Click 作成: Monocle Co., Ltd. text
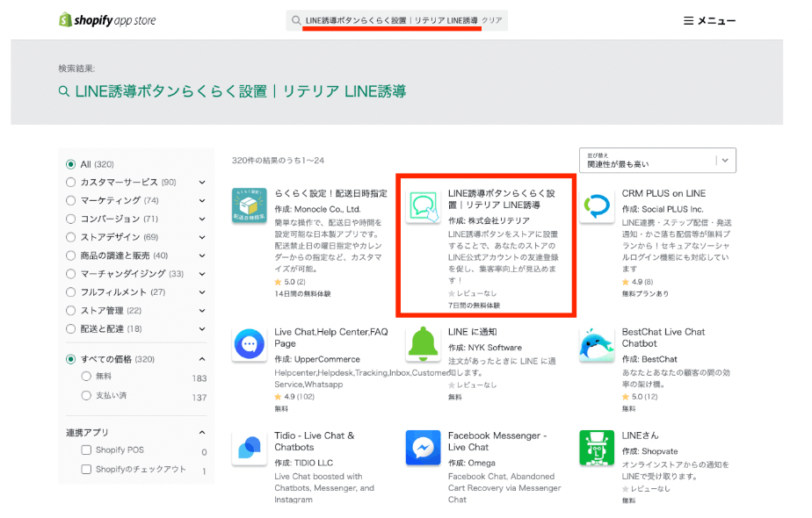This screenshot has width=812, height=518. (317, 209)
